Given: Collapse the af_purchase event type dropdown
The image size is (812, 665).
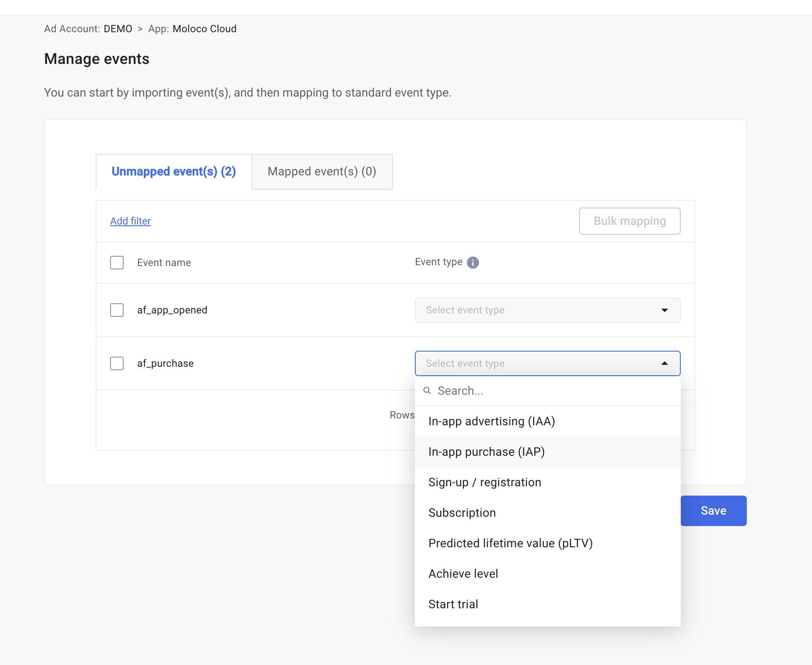Looking at the screenshot, I should 664,363.
